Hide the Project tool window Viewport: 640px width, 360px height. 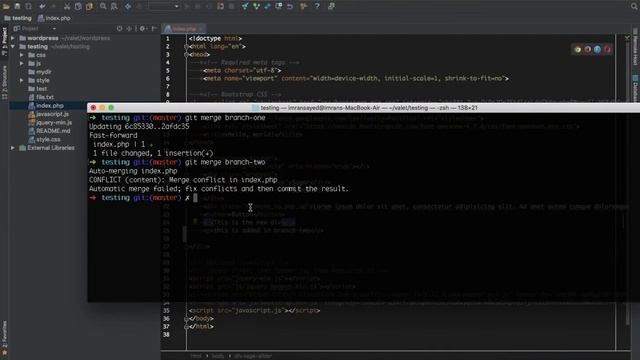154,29
